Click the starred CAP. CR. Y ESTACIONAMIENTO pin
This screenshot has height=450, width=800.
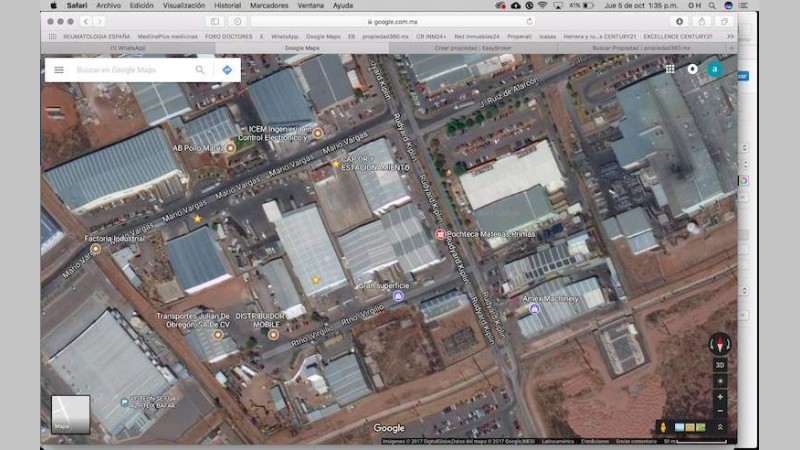[335, 164]
